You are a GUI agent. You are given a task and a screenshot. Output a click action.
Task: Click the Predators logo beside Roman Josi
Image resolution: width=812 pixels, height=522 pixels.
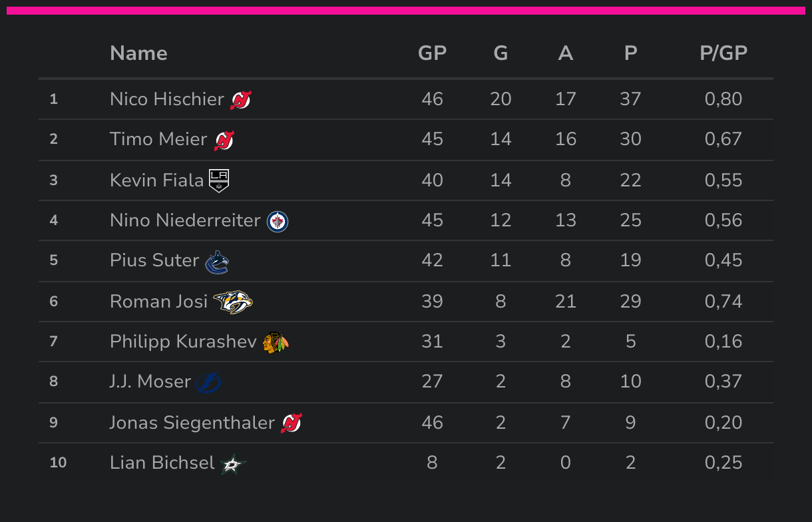click(233, 302)
